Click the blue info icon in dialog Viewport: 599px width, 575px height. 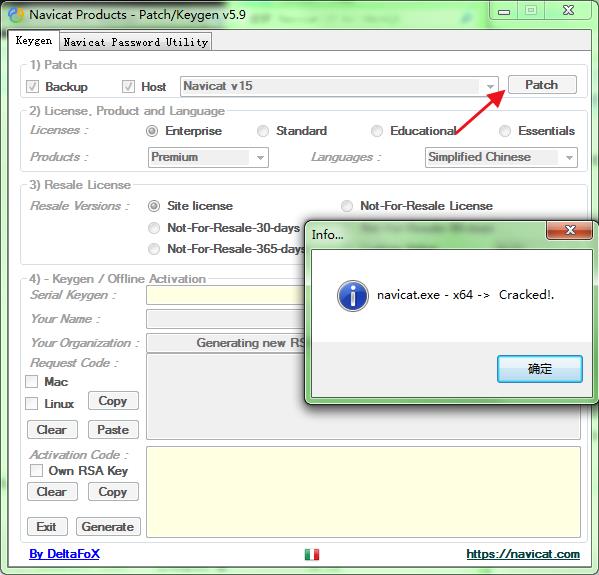[x=353, y=296]
